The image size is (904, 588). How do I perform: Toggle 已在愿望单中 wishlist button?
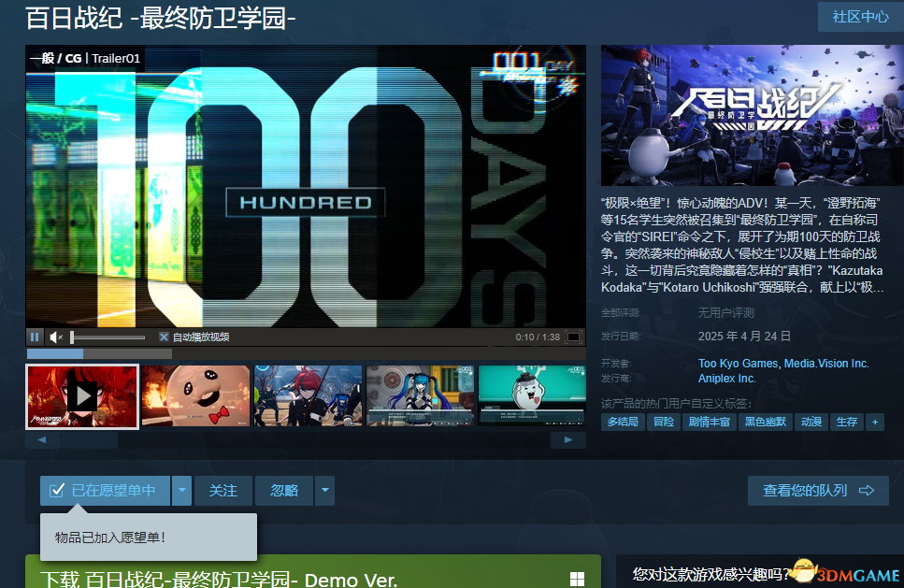tap(105, 491)
